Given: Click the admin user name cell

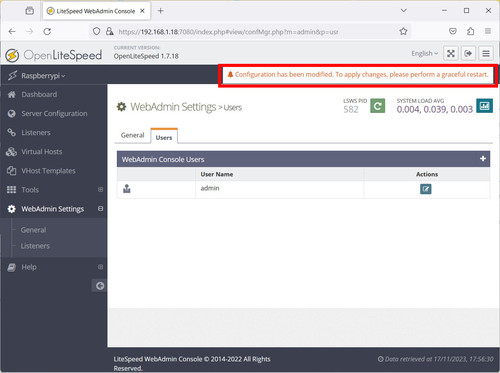Looking at the screenshot, I should coord(280,189).
